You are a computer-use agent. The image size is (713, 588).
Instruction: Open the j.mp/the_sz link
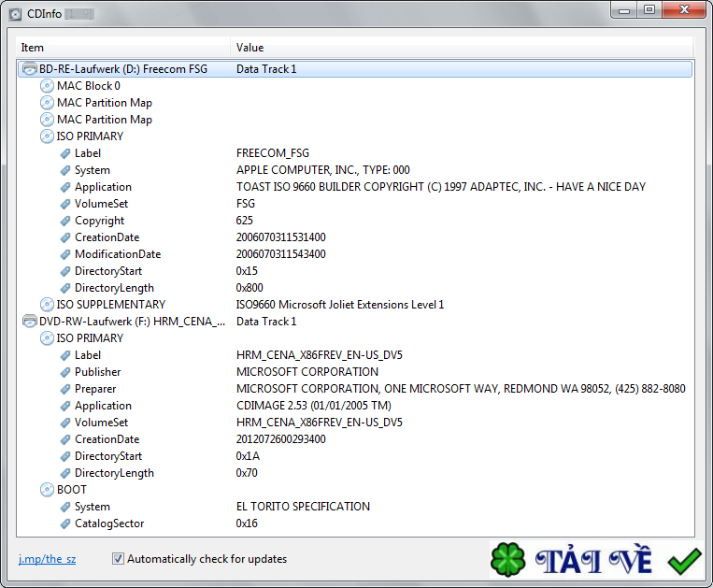coord(47,559)
